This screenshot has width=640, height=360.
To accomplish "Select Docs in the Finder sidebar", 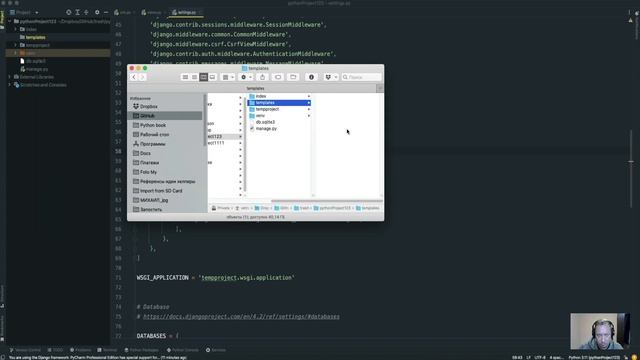I will coord(165,153).
